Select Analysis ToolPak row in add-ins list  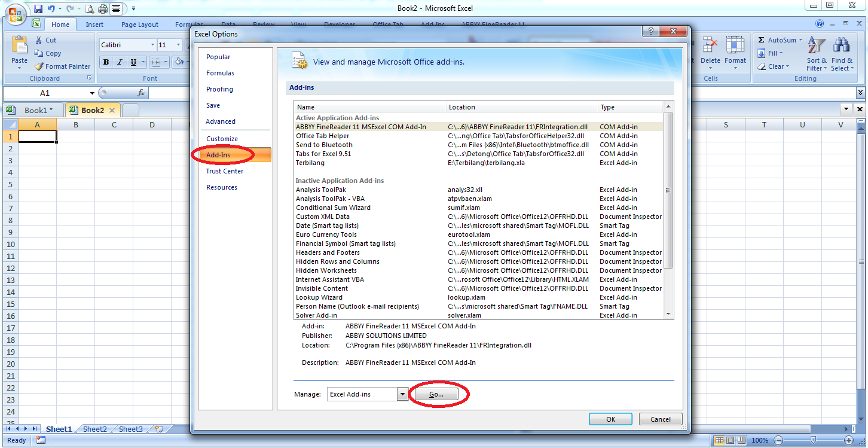click(479, 190)
